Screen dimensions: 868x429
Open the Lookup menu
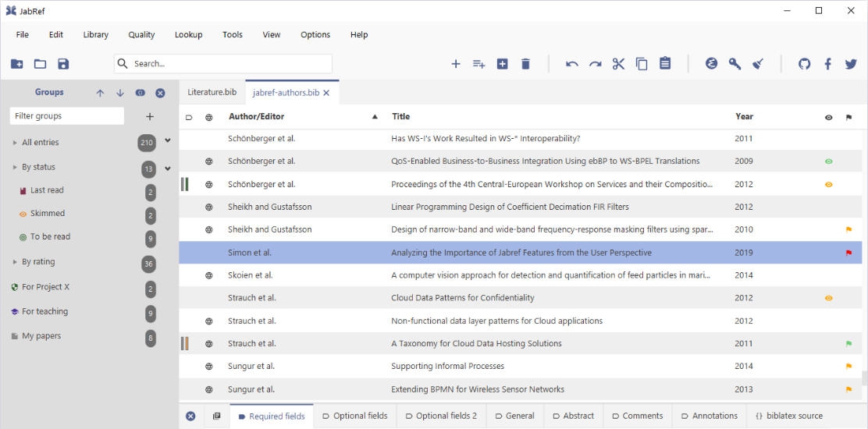click(189, 35)
